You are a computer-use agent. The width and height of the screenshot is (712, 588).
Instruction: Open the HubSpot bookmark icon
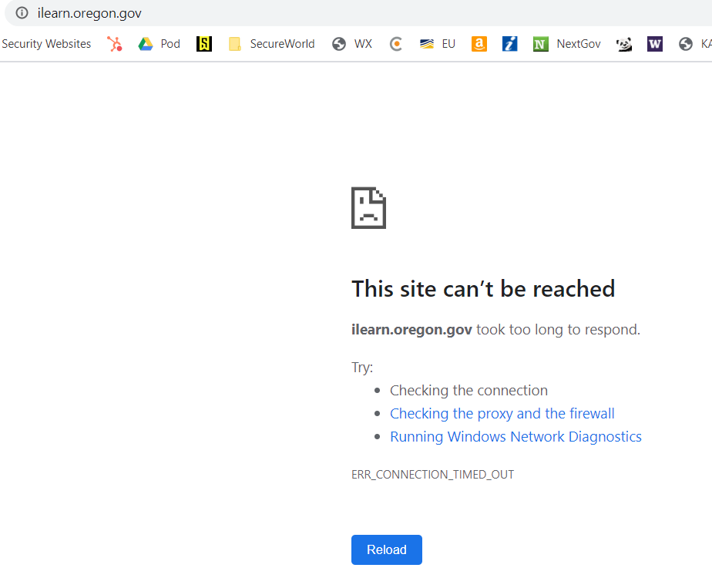115,44
